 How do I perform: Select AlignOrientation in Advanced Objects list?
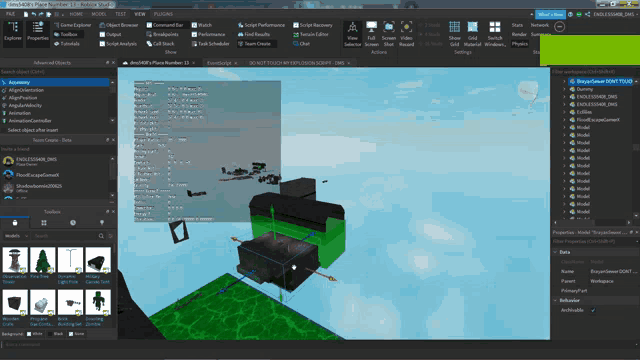pyautogui.click(x=55, y=90)
